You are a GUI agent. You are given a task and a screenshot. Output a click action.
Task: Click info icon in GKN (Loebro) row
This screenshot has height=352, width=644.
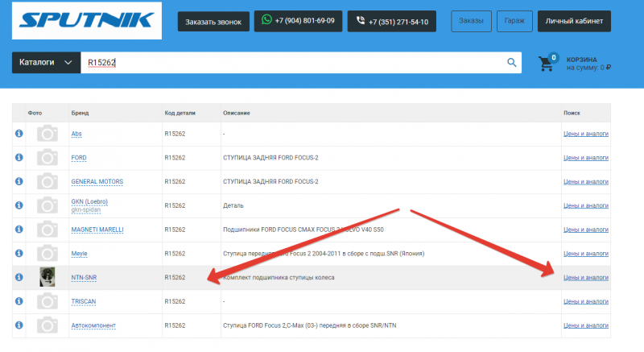pyautogui.click(x=19, y=205)
